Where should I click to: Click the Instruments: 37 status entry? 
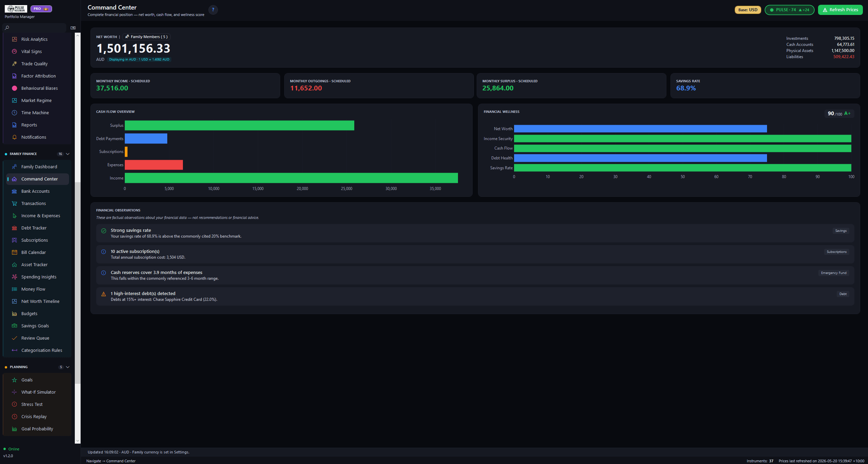[760, 461]
